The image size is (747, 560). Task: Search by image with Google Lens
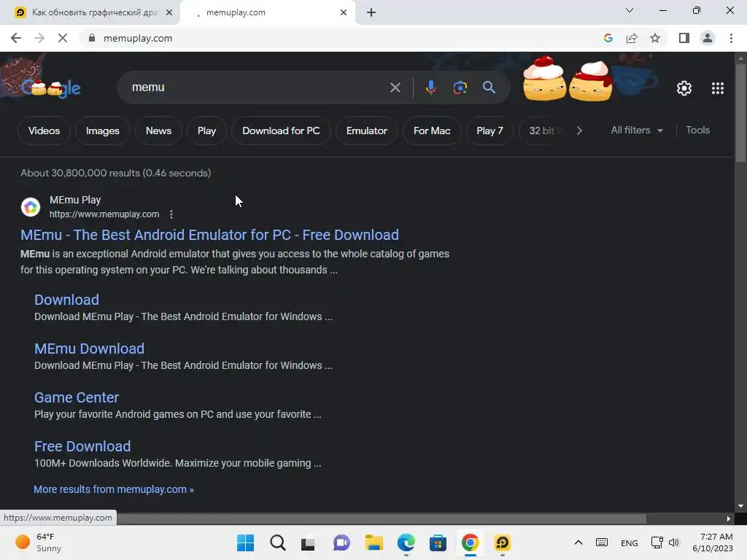(x=460, y=87)
